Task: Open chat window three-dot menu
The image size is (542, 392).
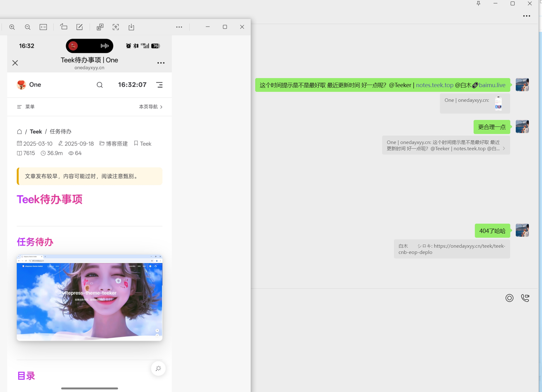Action: (527, 16)
